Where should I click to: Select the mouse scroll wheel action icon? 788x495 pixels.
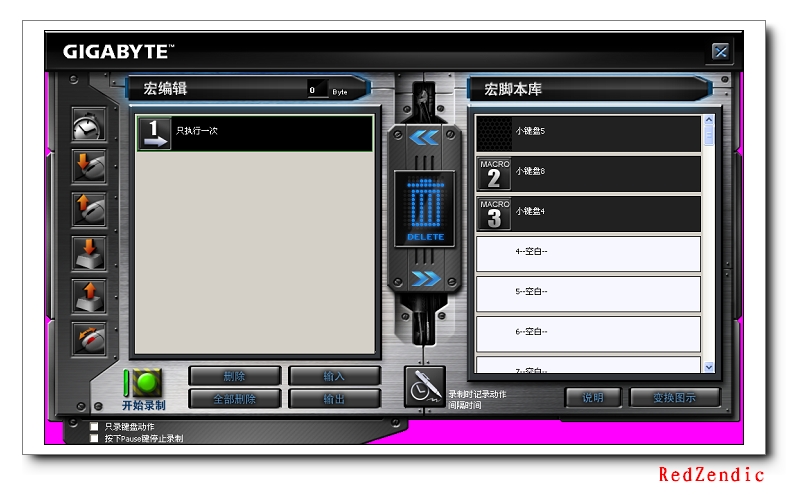click(x=89, y=339)
